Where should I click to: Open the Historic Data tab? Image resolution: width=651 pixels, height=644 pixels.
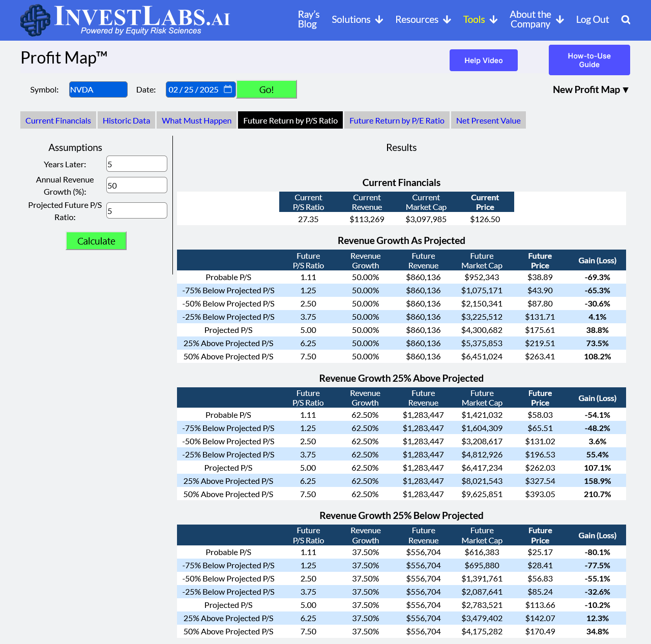coord(126,120)
